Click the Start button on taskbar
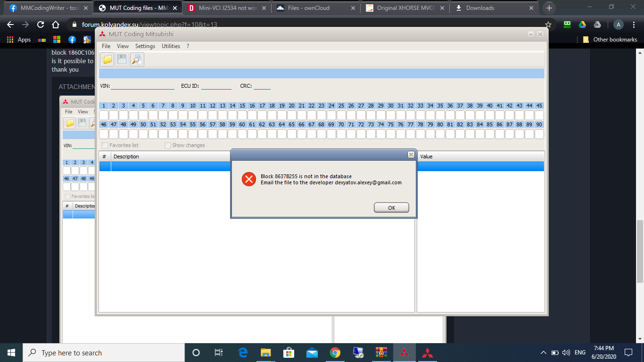This screenshot has height=362, width=644. coord(11,353)
